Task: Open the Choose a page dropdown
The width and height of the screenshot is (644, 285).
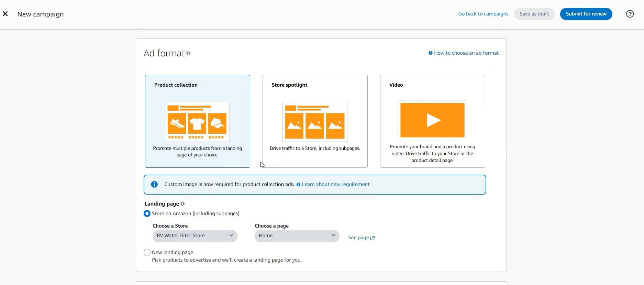Action: [x=297, y=236]
